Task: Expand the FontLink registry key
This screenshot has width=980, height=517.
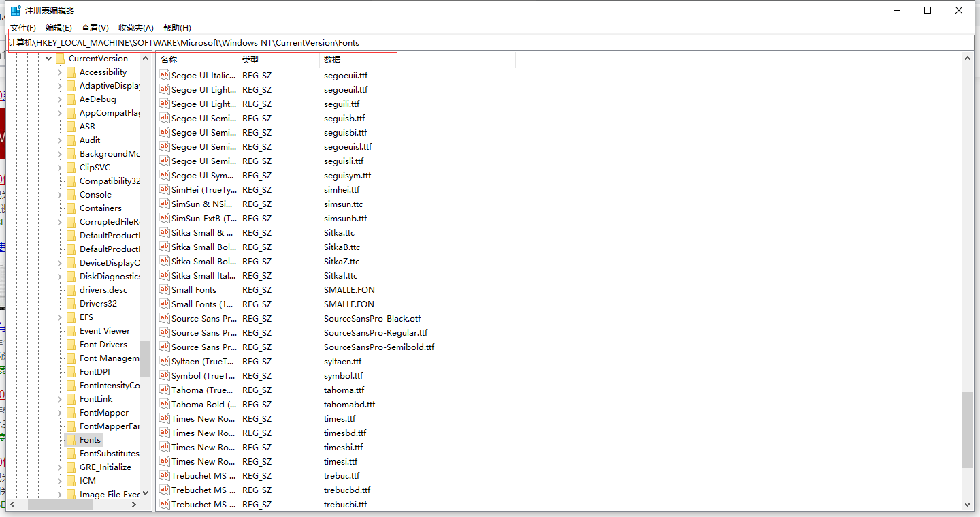Action: [60, 399]
